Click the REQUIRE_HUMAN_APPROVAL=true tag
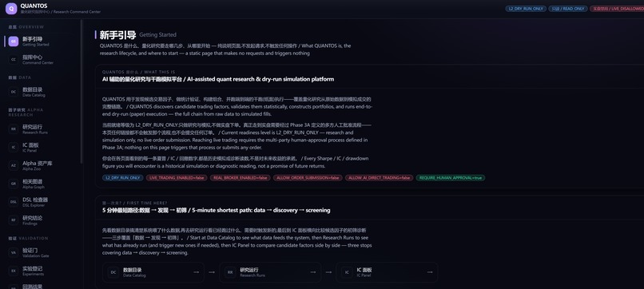Viewport: 644px width, 289px height. pyautogui.click(x=451, y=178)
